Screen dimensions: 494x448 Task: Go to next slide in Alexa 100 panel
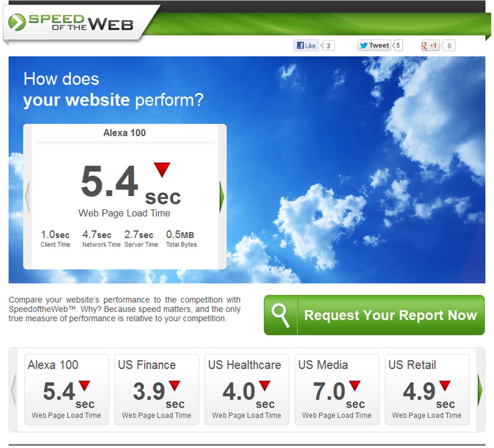[222, 196]
